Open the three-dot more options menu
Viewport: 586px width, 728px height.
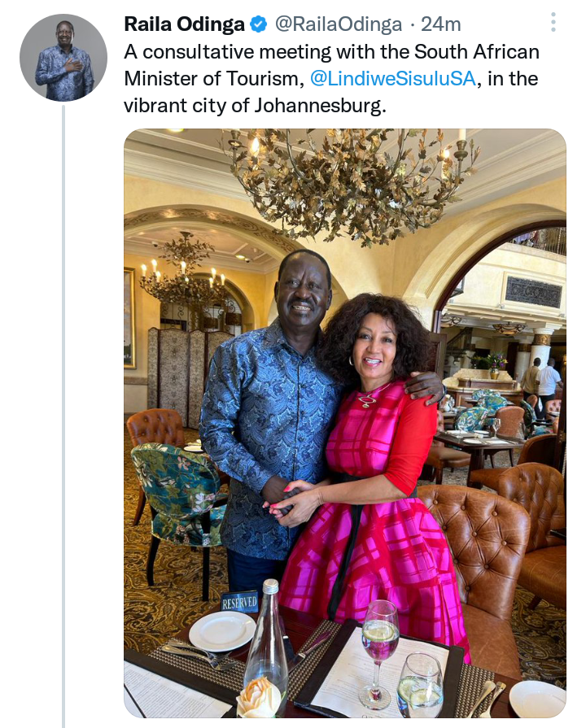pyautogui.click(x=553, y=22)
